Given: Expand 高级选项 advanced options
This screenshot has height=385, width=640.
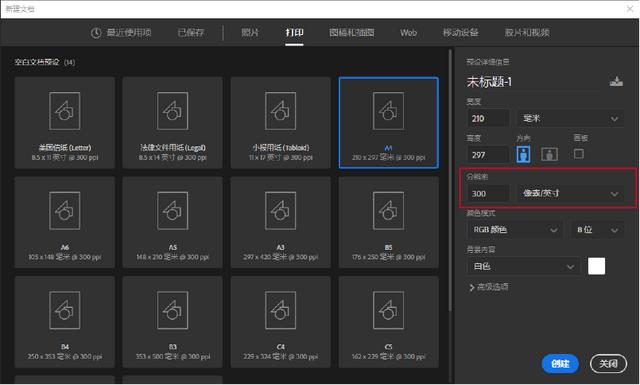Looking at the screenshot, I should coord(489,287).
